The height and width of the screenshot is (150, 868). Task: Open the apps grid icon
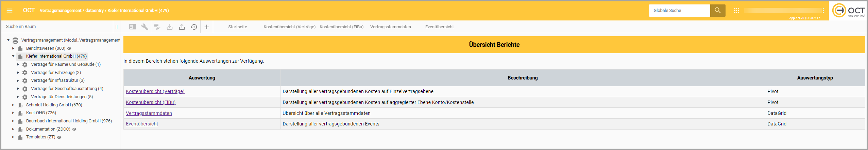[736, 11]
